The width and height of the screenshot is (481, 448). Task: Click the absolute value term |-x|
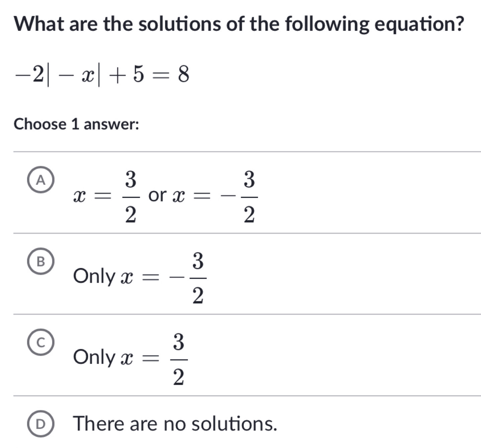(x=74, y=75)
